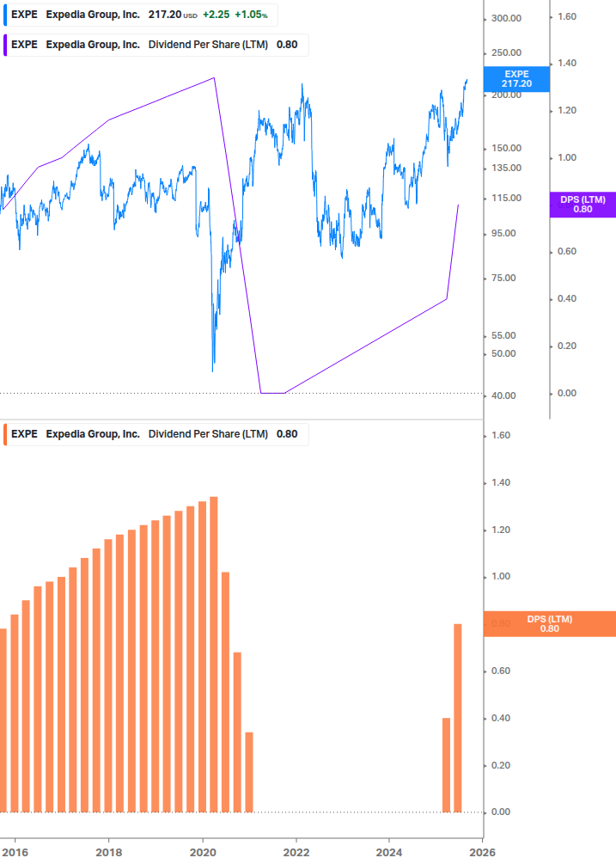Click the 2020 label on time axis
Image resolution: width=616 pixels, height=864 pixels.
pyautogui.click(x=203, y=853)
